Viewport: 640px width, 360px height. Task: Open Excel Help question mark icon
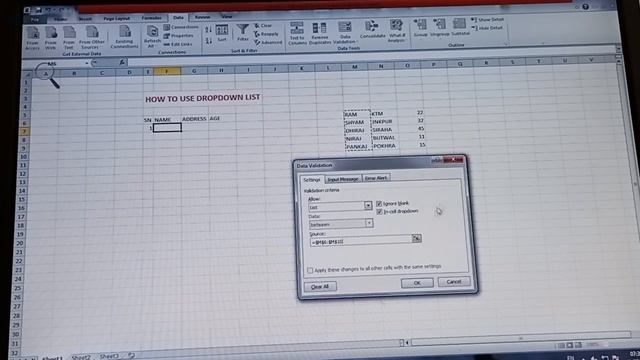[x=586, y=7]
